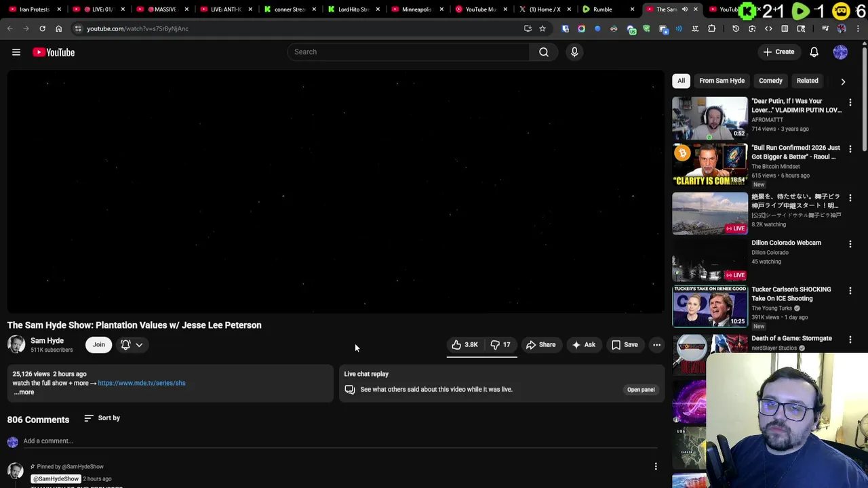This screenshot has height=488, width=868.
Task: Open site information icon in address bar
Action: (x=78, y=28)
